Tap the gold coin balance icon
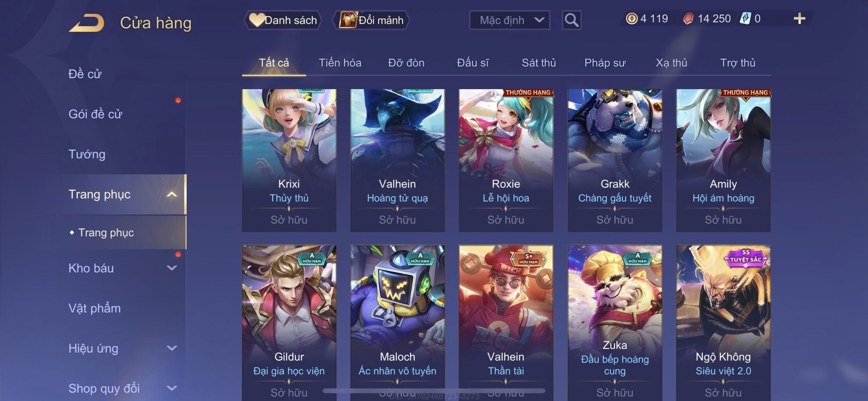This screenshot has width=868, height=401. tap(632, 19)
